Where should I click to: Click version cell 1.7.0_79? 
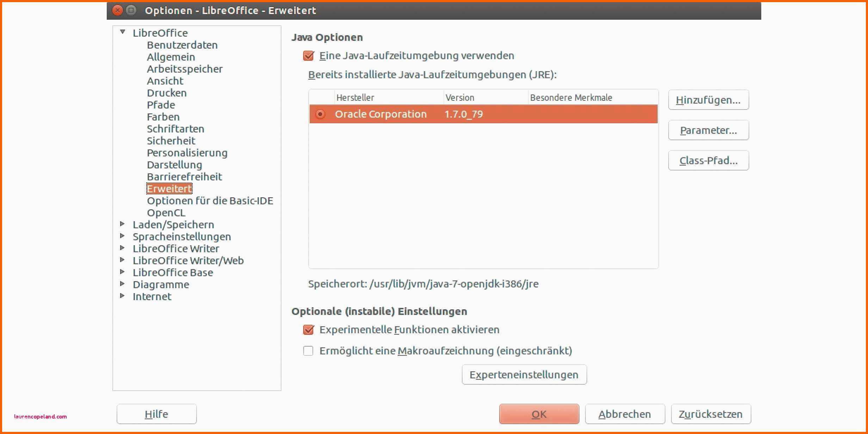pyautogui.click(x=464, y=114)
